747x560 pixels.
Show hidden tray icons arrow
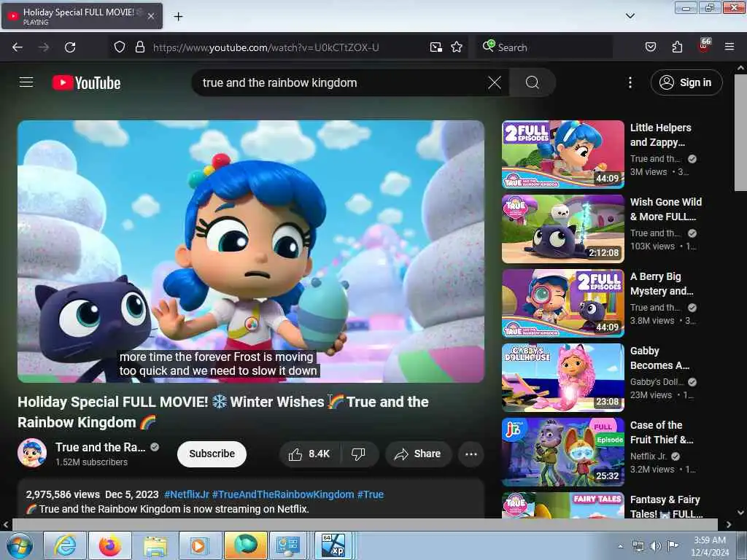(620, 546)
